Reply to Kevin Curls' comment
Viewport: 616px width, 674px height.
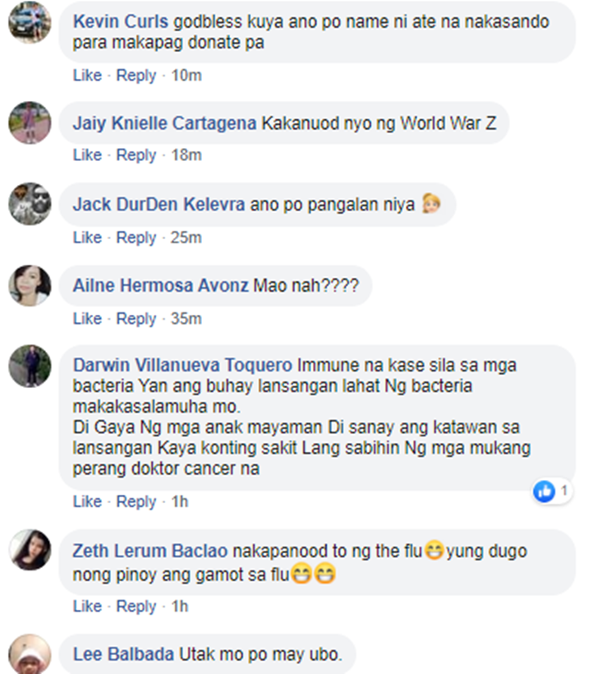click(136, 76)
